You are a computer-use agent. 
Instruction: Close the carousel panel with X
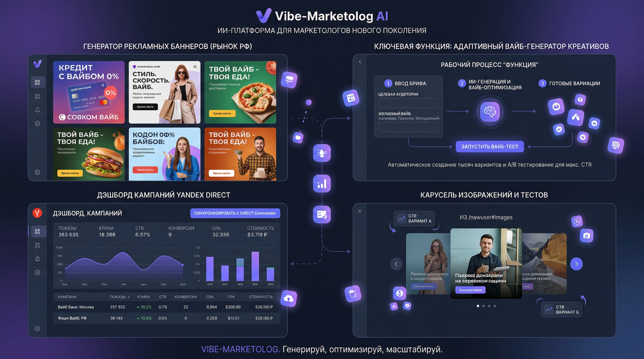360,211
